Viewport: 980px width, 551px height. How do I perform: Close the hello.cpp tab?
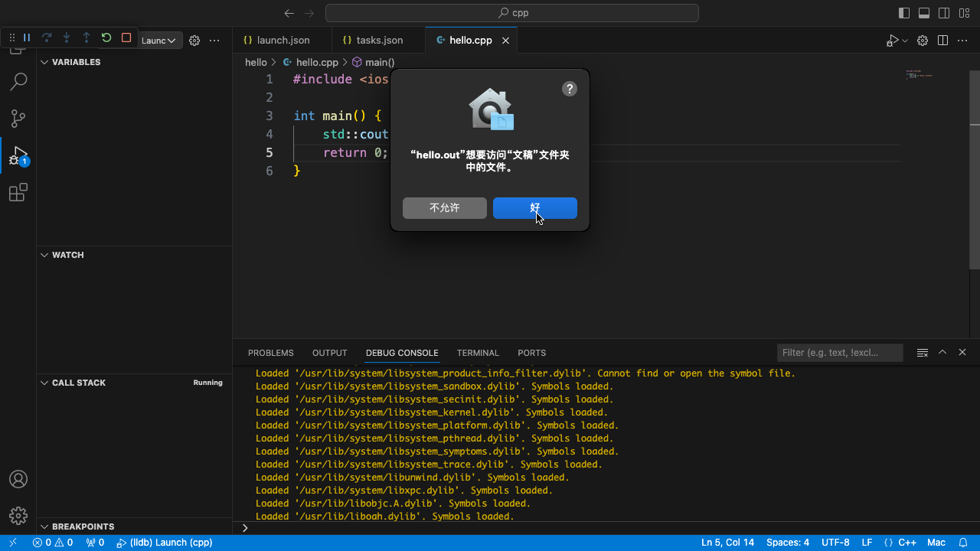pos(505,41)
